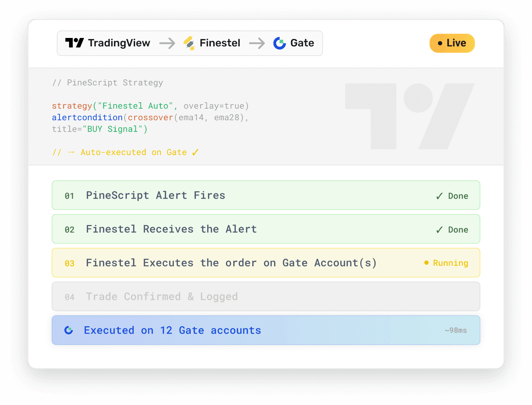Click Executed on 12 Gate accounts banner
This screenshot has height=405, width=532.
tap(266, 330)
